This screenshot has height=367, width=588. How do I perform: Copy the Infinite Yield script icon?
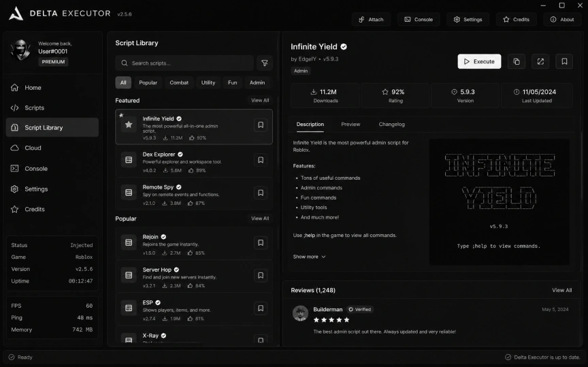[x=517, y=61]
